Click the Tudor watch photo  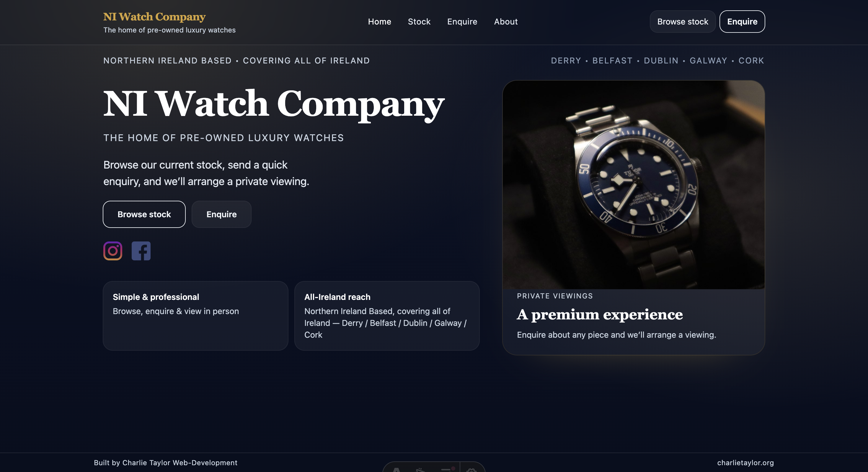pyautogui.click(x=634, y=184)
